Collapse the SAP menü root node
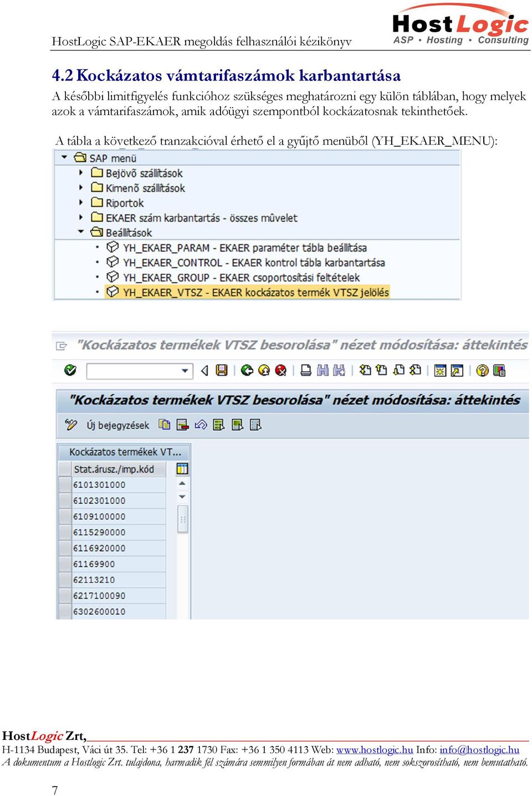Screen dimensions: 532x796 64,157
